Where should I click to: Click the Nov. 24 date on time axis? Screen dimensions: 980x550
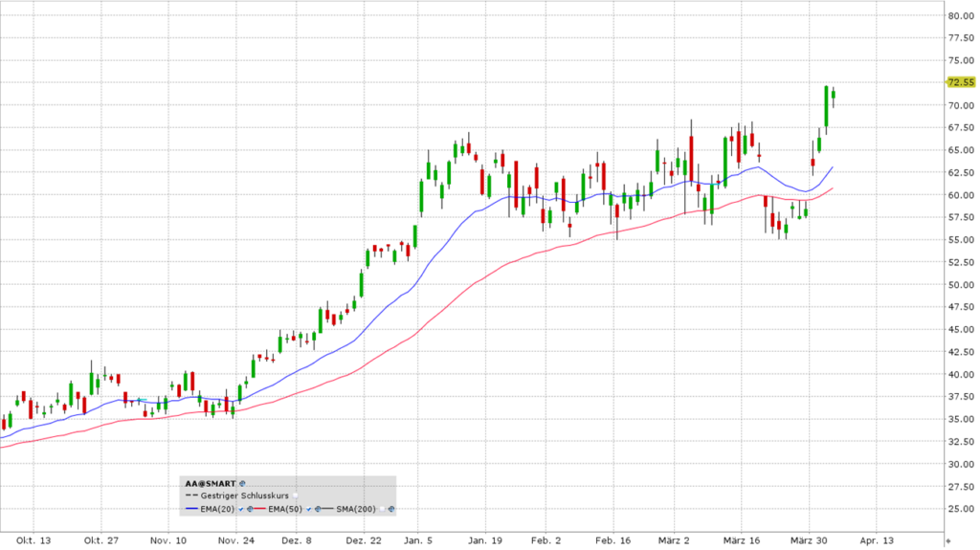click(235, 539)
